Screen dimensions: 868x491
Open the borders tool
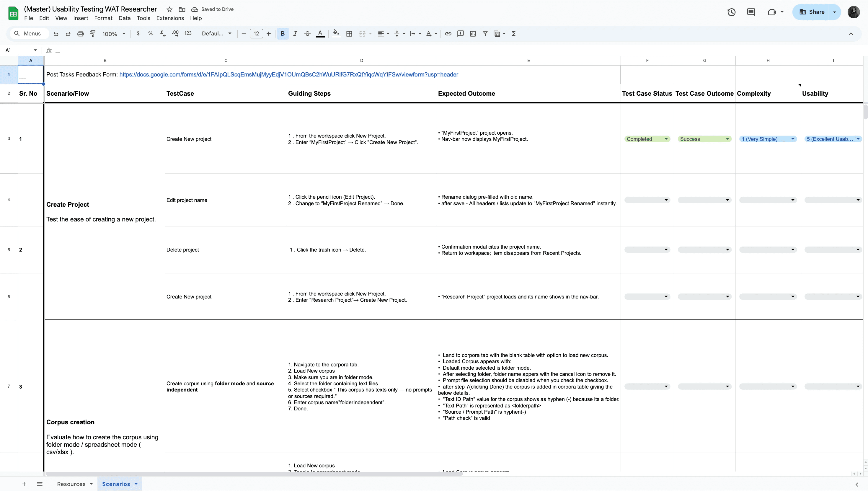349,34
